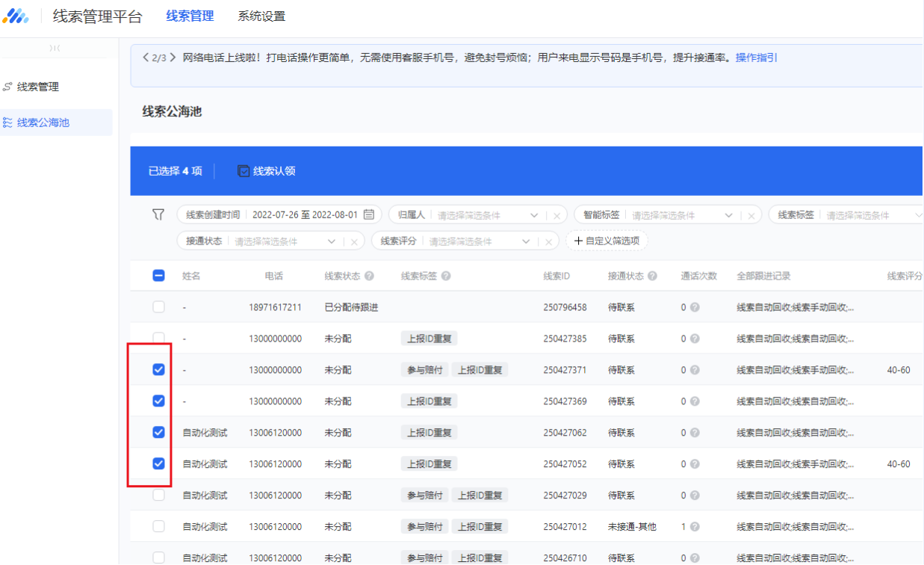Click the help icon next to 线索状态 column

(x=368, y=277)
